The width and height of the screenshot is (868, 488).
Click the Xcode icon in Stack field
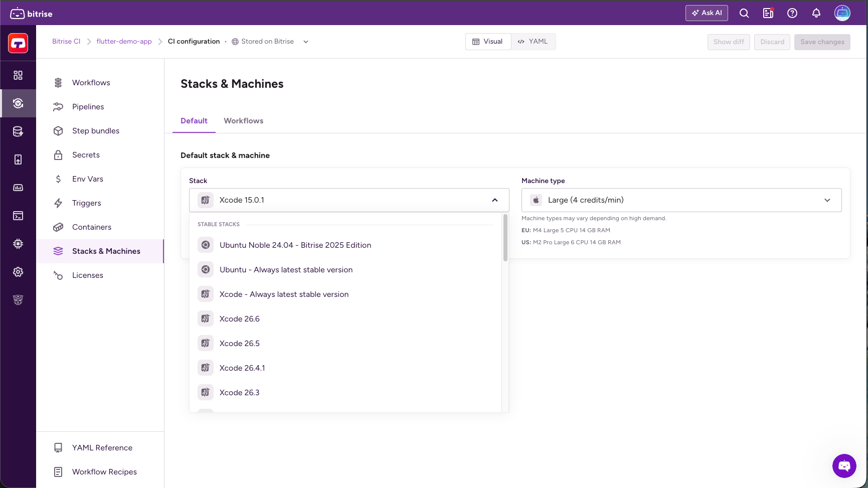[x=206, y=200]
